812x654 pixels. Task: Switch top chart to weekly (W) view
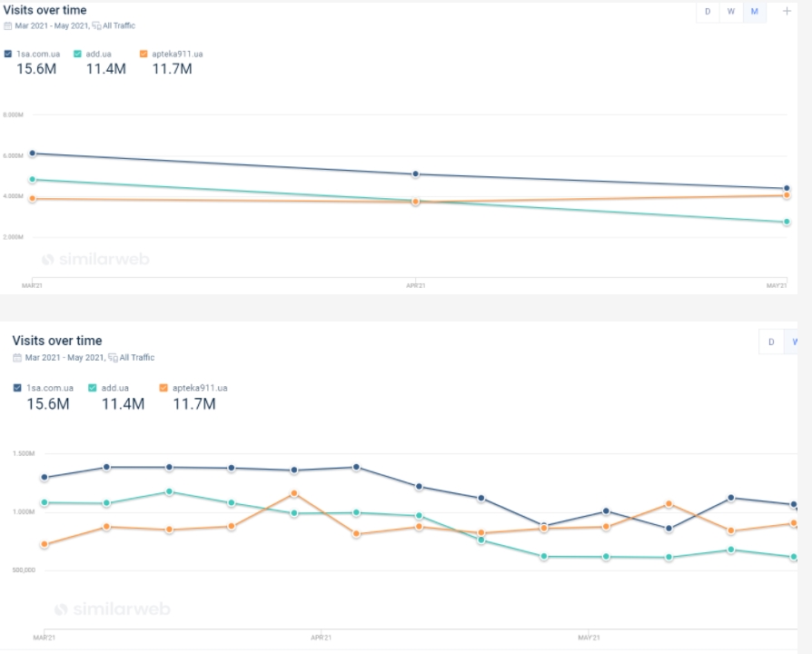[x=731, y=12]
